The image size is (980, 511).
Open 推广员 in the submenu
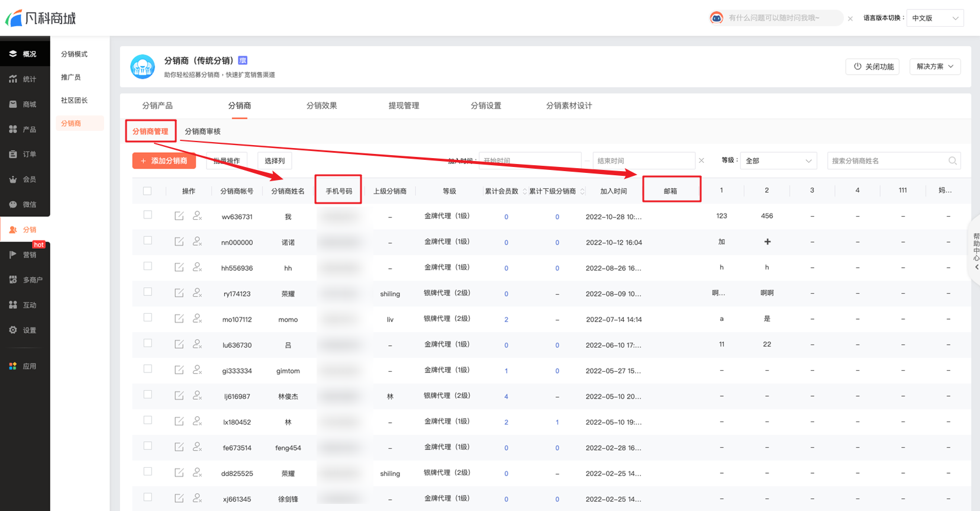(70, 77)
